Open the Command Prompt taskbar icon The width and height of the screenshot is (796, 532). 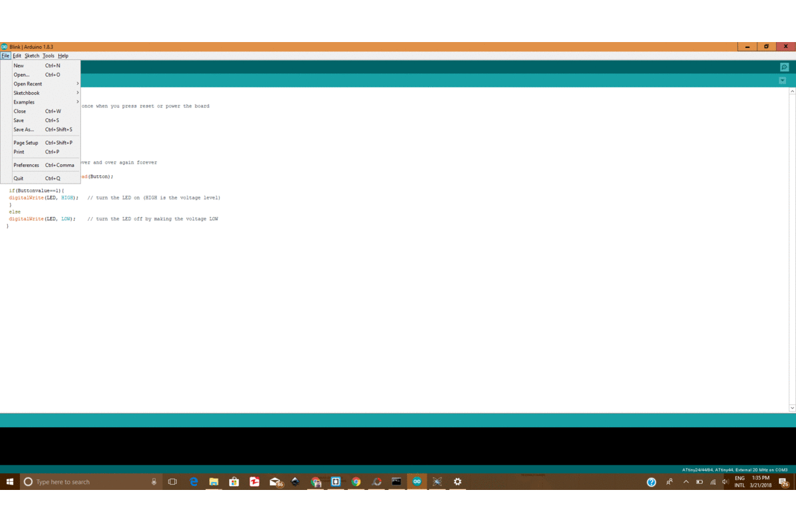pos(397,482)
